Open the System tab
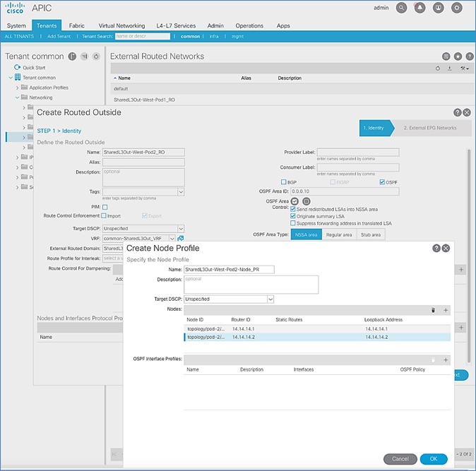Viewport: 476px width, 471px height. pos(16,26)
